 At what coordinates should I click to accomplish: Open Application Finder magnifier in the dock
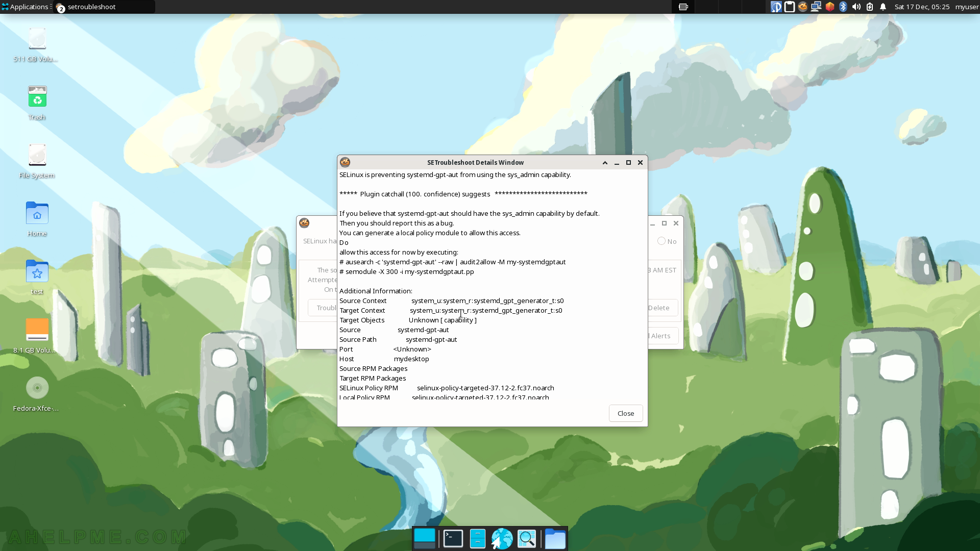pyautogui.click(x=527, y=539)
